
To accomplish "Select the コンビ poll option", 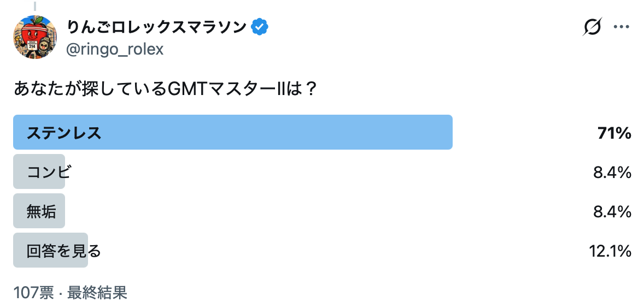I will click(49, 172).
